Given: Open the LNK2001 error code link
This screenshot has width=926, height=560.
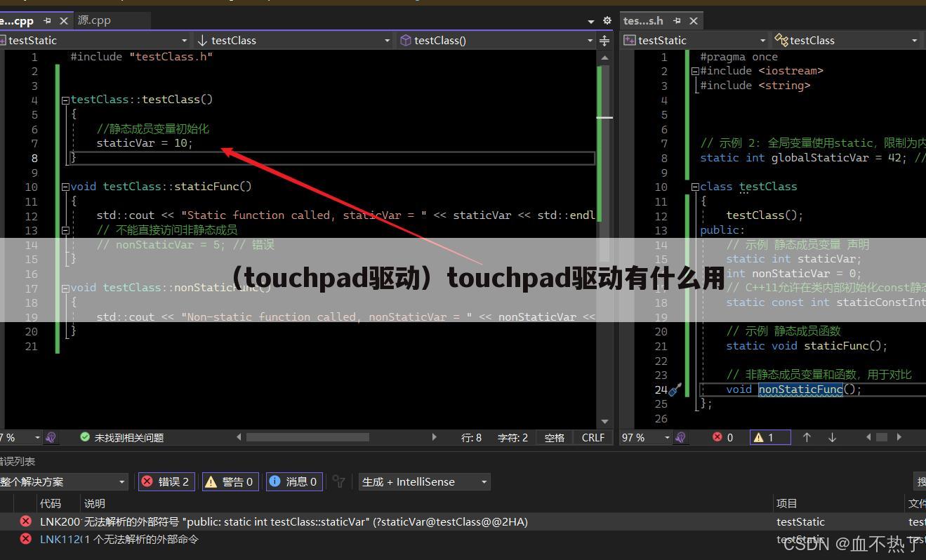Looking at the screenshot, I should tap(60, 522).
